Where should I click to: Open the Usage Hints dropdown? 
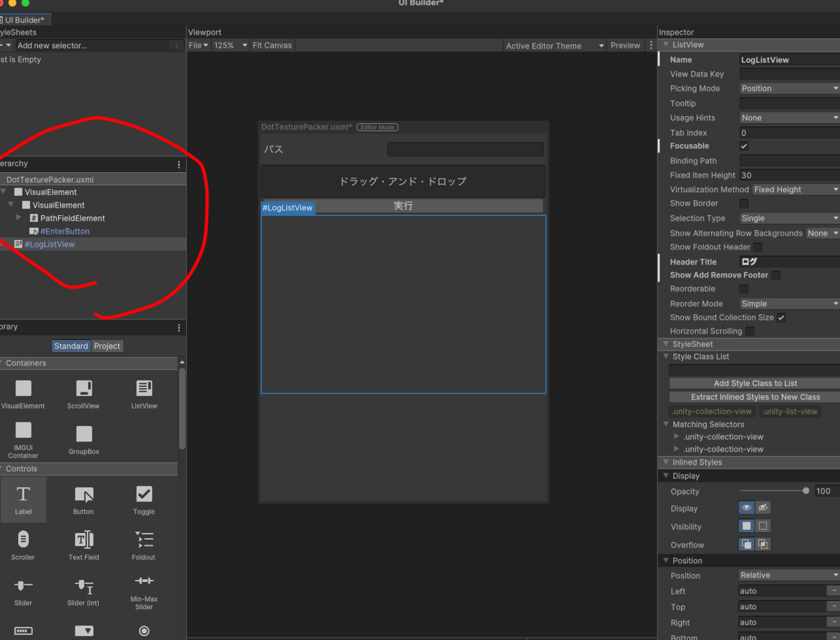tap(790, 118)
